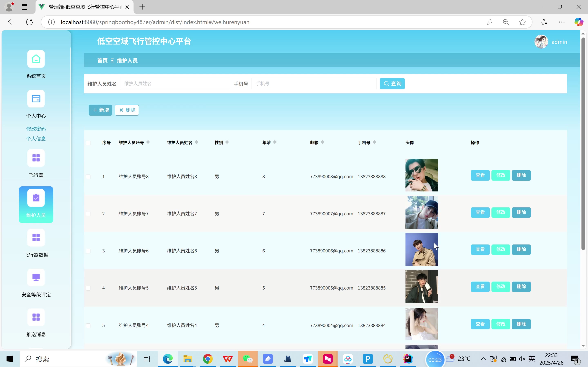Open the 飞行器 sidebar icon
This screenshot has width=588, height=367.
tap(36, 158)
